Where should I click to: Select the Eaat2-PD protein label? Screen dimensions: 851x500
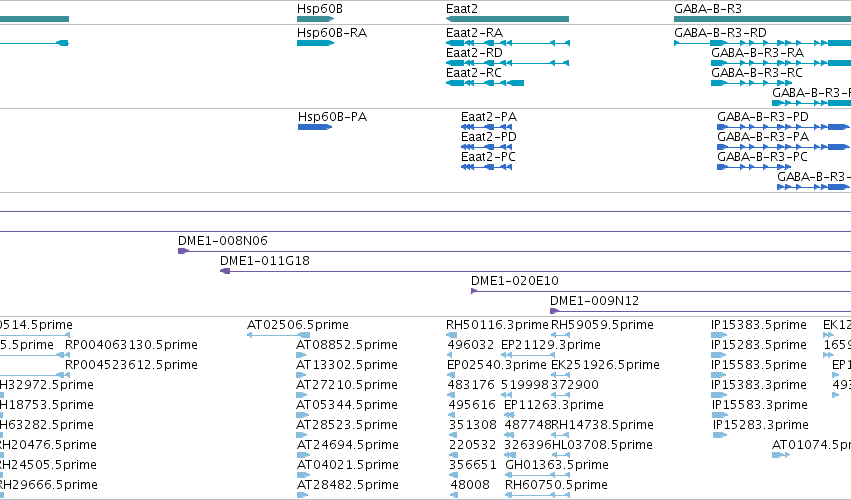[x=489, y=137]
